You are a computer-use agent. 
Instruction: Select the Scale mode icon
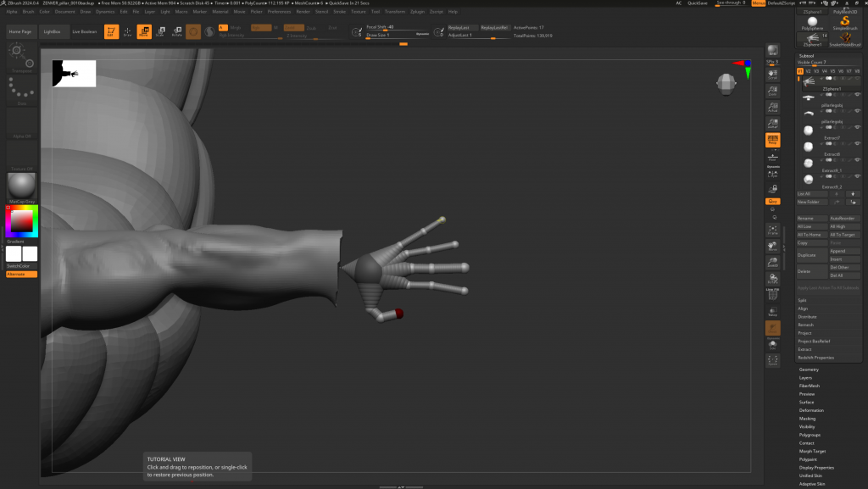[160, 31]
